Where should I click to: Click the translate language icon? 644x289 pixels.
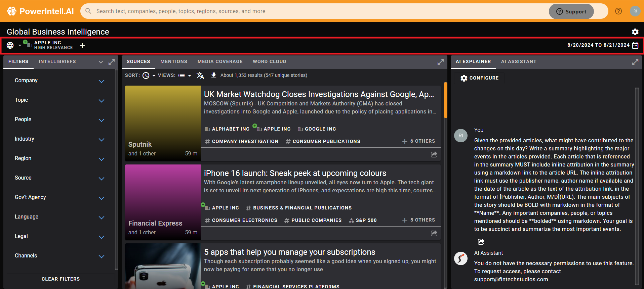(x=200, y=76)
